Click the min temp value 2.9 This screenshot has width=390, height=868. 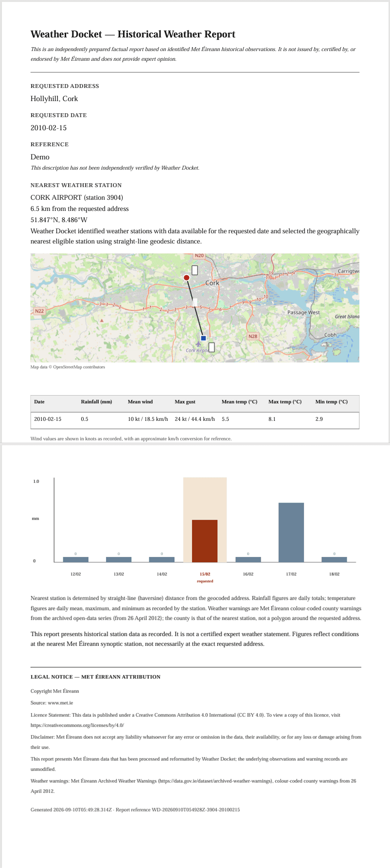coord(319,419)
